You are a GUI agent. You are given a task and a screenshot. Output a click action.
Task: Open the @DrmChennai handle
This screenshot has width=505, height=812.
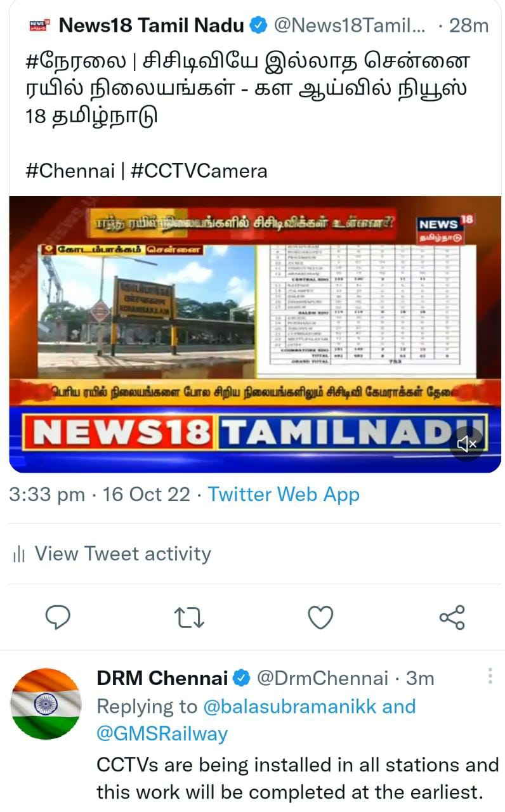click(x=322, y=678)
